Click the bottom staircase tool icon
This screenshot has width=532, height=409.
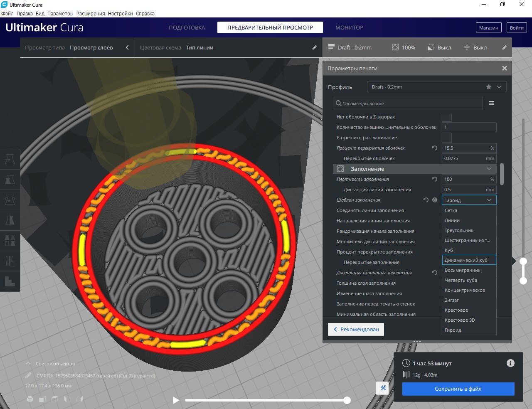pyautogui.click(x=10, y=281)
